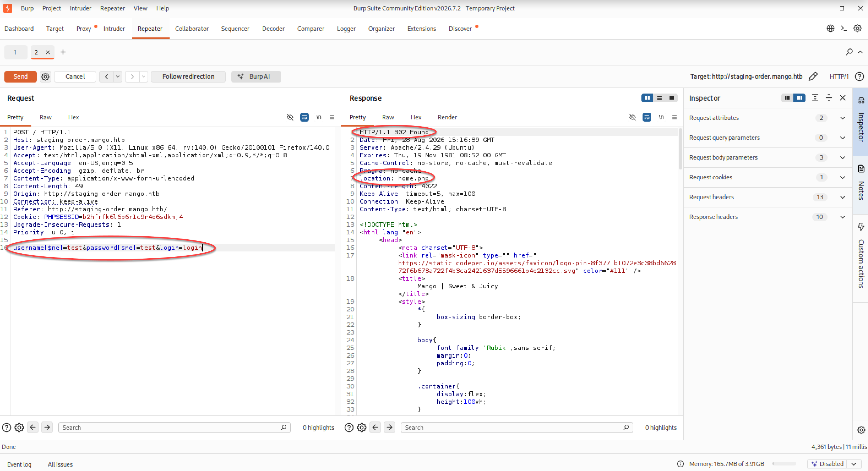The height and width of the screenshot is (471, 868).
Task: Close Repeater tab 2
Action: [48, 52]
